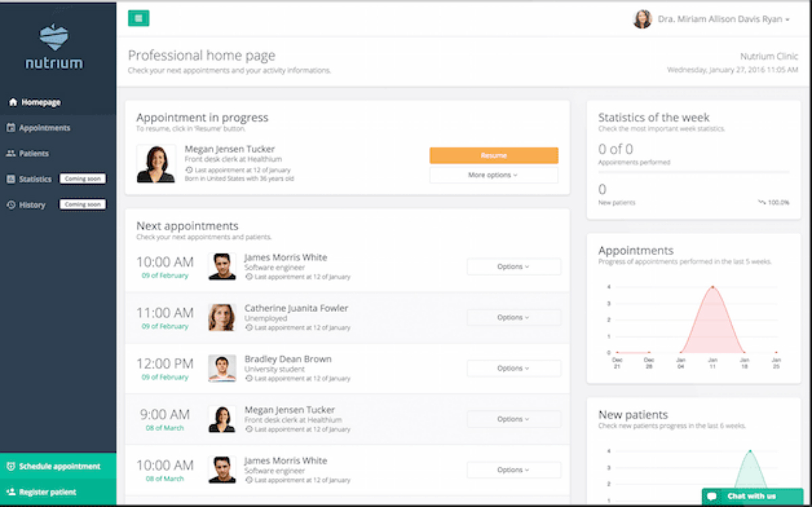812x507 pixels.
Task: Open Options for Catherine Juanita Fowler
Action: 514,317
